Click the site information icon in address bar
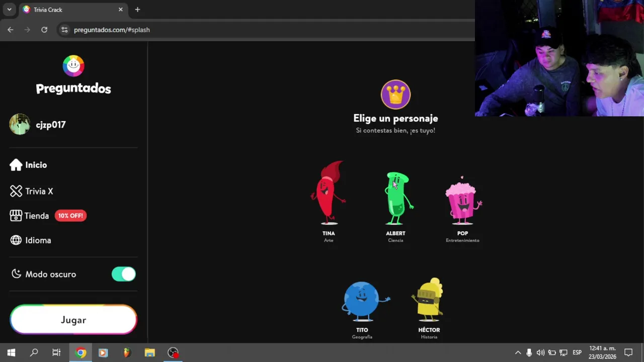 point(64,30)
